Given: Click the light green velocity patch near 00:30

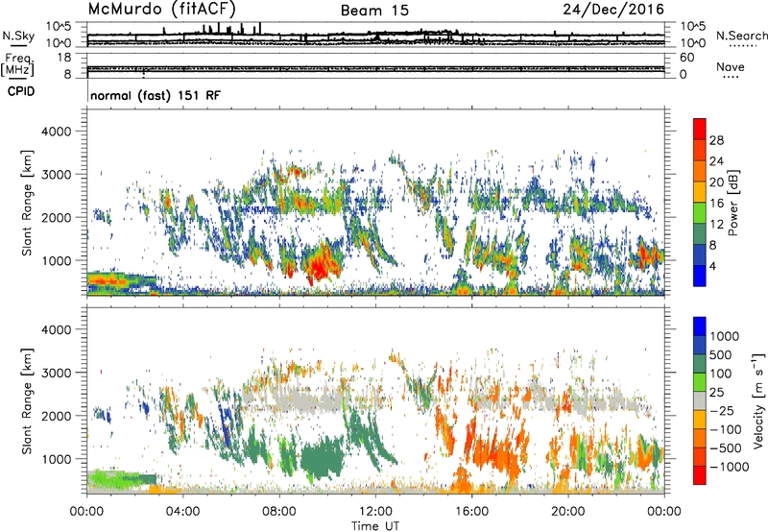Looking at the screenshot, I should (x=106, y=477).
